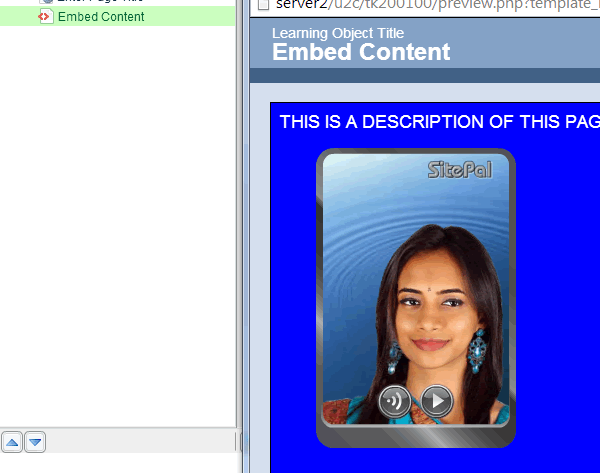Click Learning Object Title text
600x473 pixels.
coord(338,33)
